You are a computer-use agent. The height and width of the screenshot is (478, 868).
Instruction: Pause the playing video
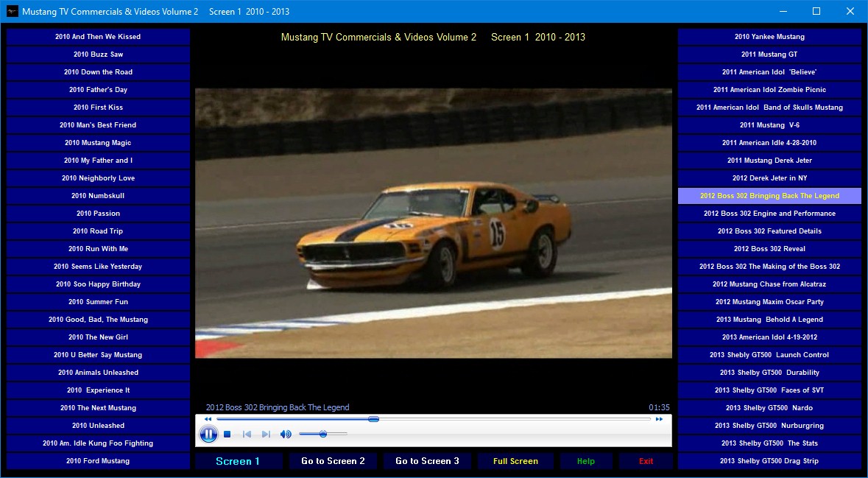coord(208,435)
